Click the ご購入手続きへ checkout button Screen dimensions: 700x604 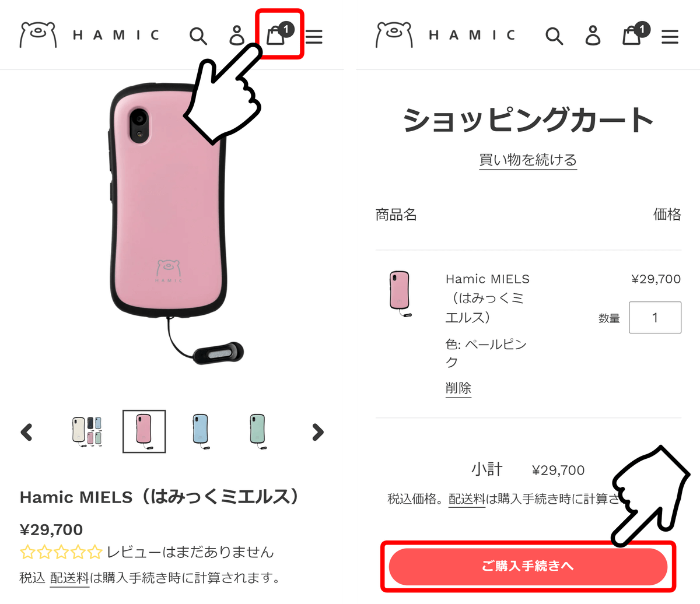pyautogui.click(x=528, y=566)
